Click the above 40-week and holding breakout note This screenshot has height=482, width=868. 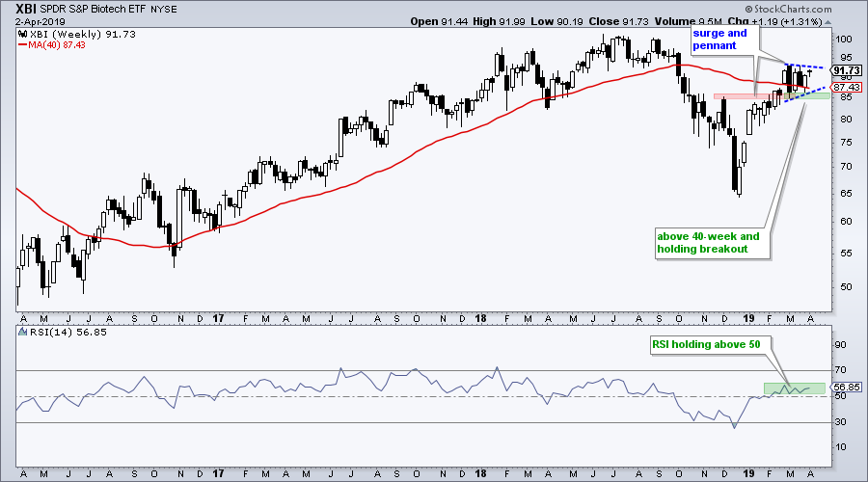coord(713,243)
